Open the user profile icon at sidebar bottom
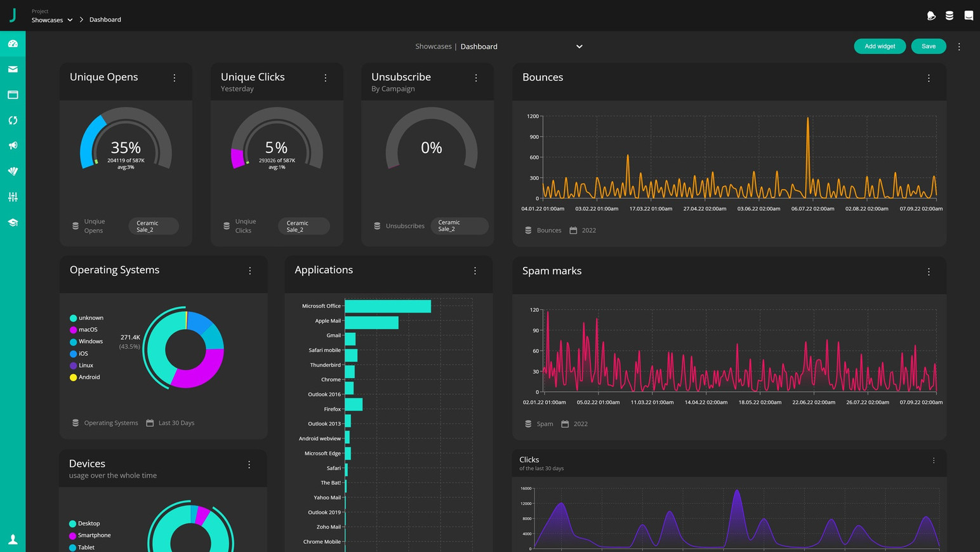 [13, 539]
